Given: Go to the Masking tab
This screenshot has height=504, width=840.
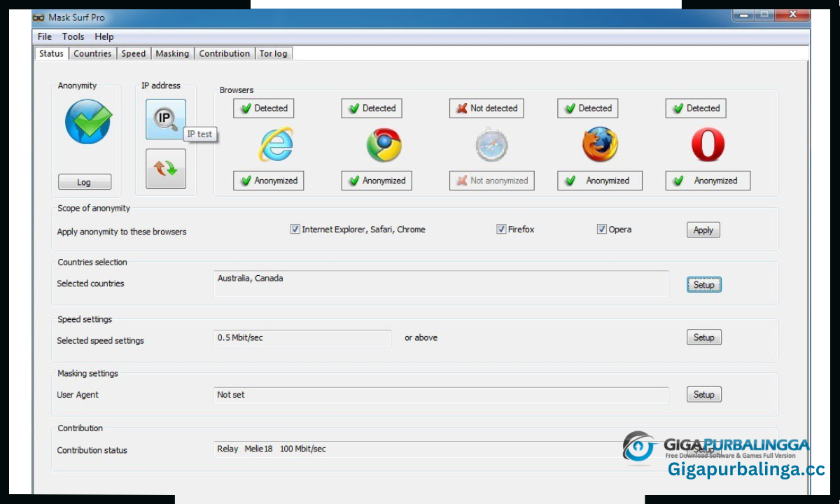Looking at the screenshot, I should (x=172, y=54).
